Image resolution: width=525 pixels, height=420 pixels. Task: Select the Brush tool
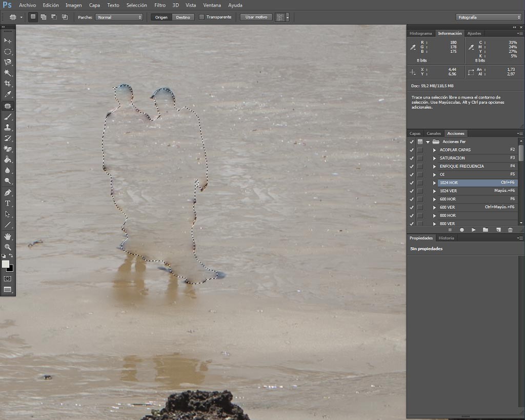(7, 116)
